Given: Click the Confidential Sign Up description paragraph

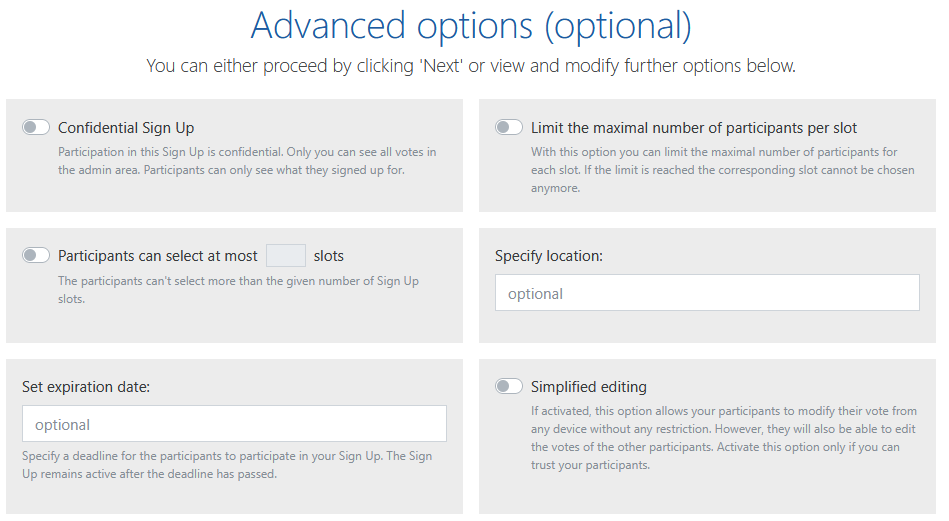Looking at the screenshot, I should [x=247, y=161].
